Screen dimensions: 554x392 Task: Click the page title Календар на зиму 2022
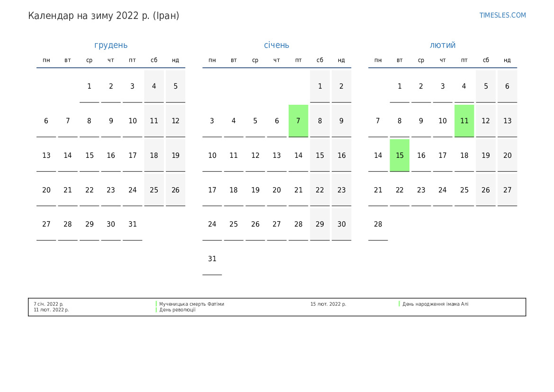(103, 16)
